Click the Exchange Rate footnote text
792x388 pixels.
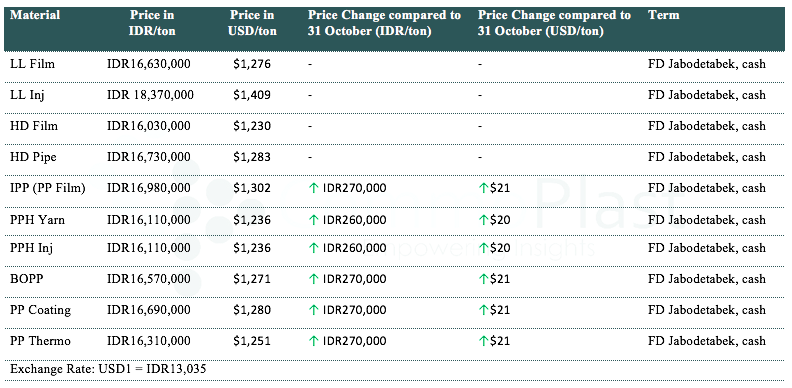pyautogui.click(x=108, y=369)
